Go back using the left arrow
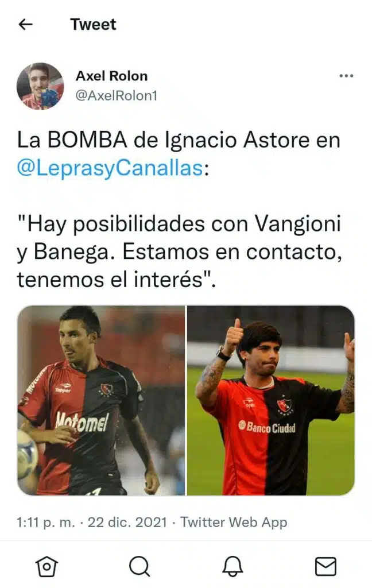Viewport: 372px width, 588px height. coord(25,24)
